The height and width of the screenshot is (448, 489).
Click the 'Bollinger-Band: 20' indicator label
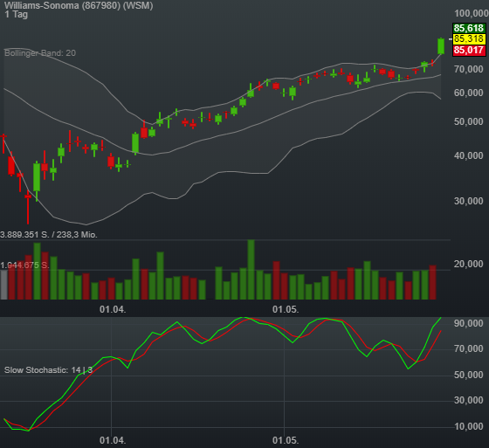point(40,53)
